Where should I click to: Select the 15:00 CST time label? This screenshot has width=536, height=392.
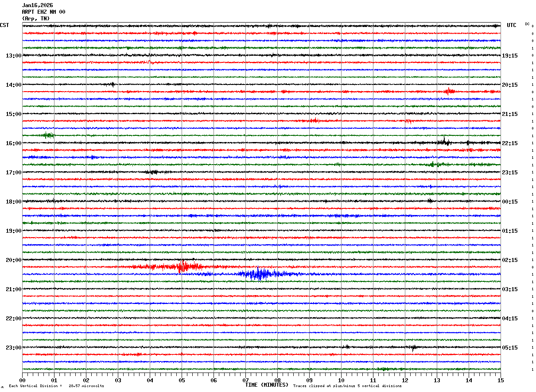pos(13,114)
